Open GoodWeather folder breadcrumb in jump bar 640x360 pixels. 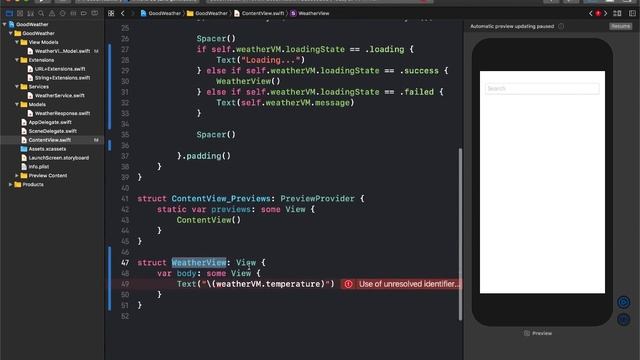point(207,13)
